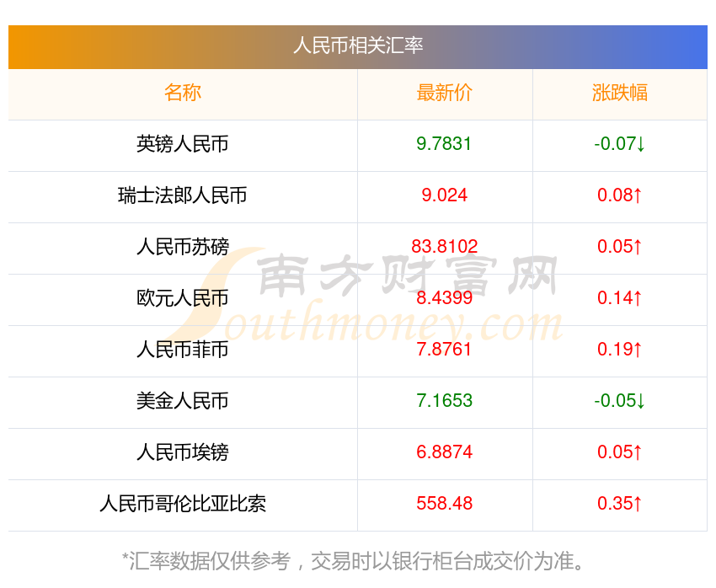The width and height of the screenshot is (716, 588).
Task: Click 人民币苏磅 change value 0.05↑
Action: pyautogui.click(x=620, y=247)
